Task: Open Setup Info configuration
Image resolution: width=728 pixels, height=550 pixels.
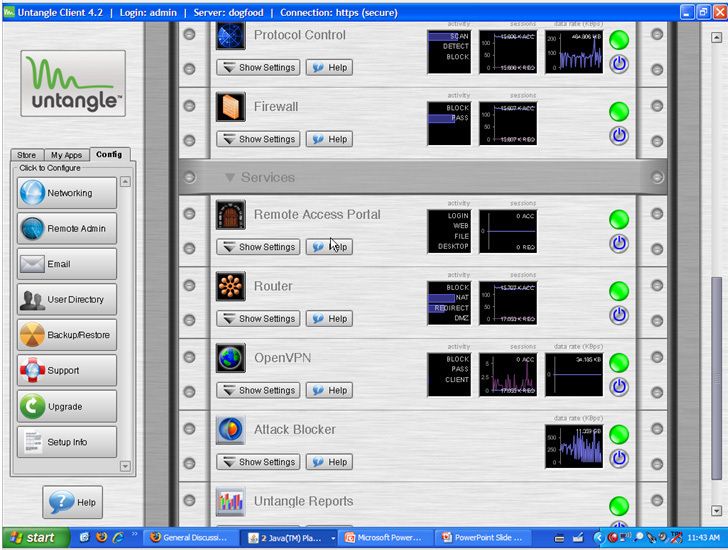Action: click(67, 442)
